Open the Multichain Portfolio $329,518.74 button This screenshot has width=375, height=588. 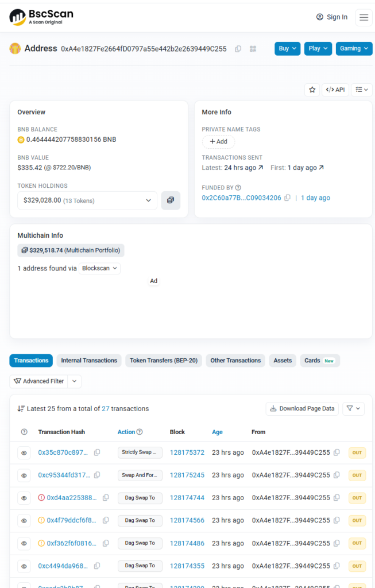(x=71, y=250)
